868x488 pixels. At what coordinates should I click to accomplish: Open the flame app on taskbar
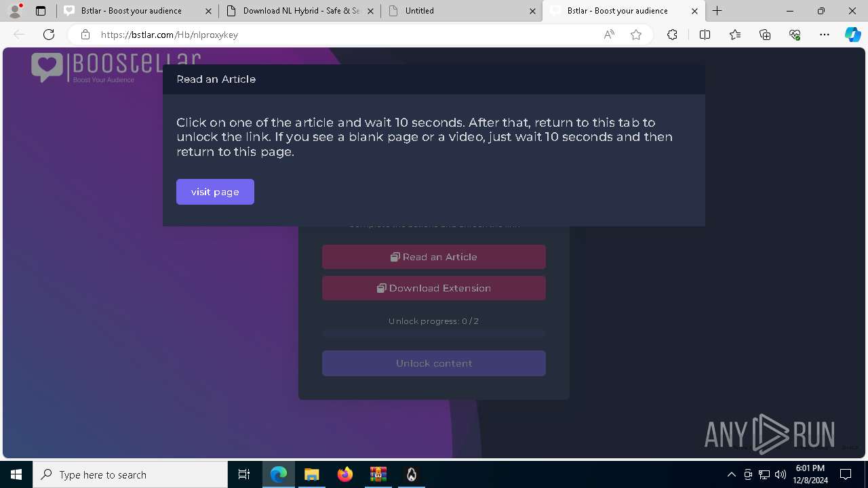click(411, 474)
